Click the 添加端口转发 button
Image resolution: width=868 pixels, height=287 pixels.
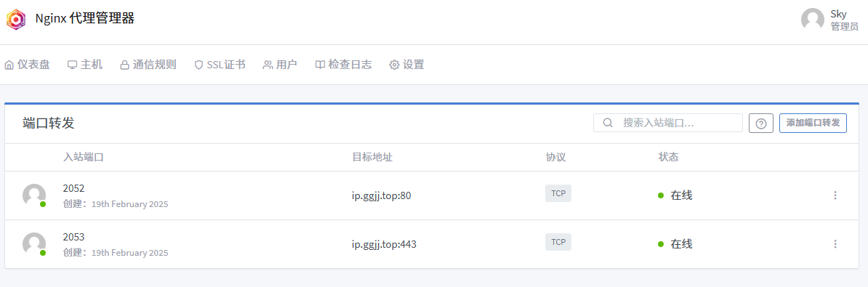[x=813, y=123]
